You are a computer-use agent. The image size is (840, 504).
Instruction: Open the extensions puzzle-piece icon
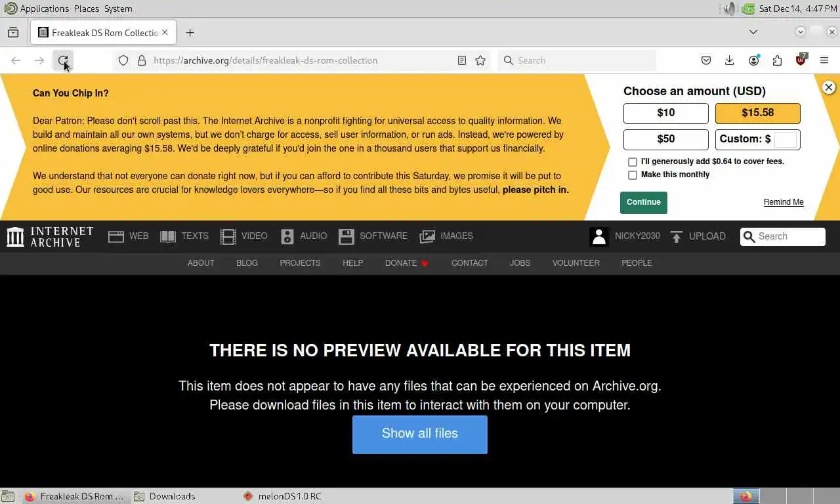pos(777,60)
